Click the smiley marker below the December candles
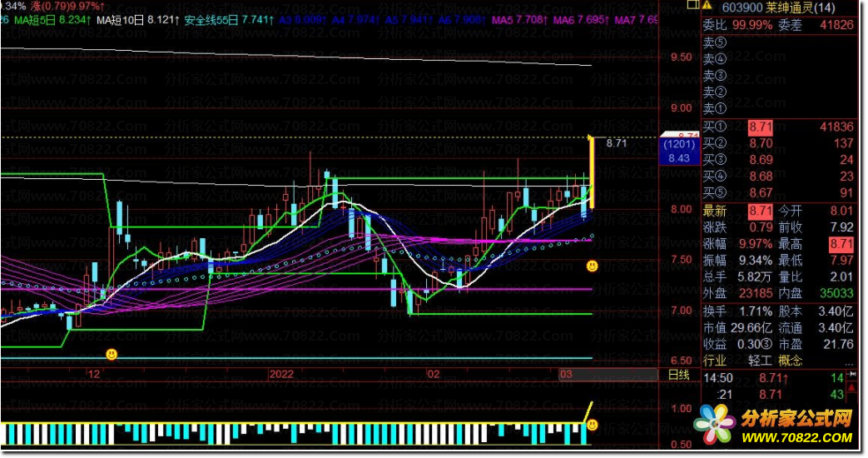Screen dimensions: 868x458 112,354
